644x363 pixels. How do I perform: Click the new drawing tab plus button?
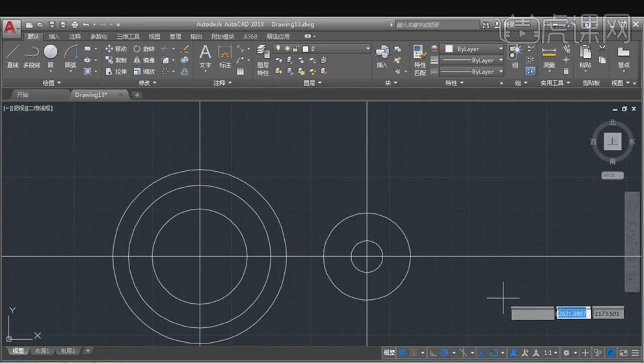(x=137, y=95)
